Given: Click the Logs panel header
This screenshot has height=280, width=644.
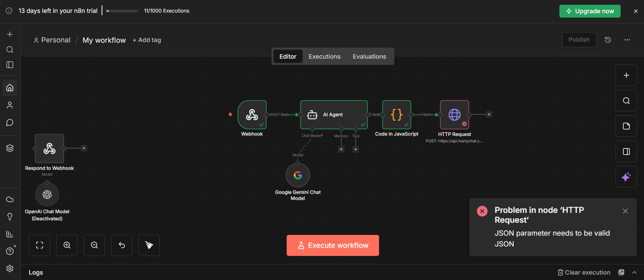Looking at the screenshot, I should point(36,273).
